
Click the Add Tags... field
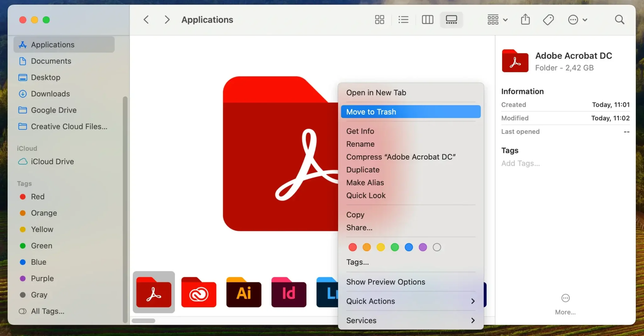(520, 163)
